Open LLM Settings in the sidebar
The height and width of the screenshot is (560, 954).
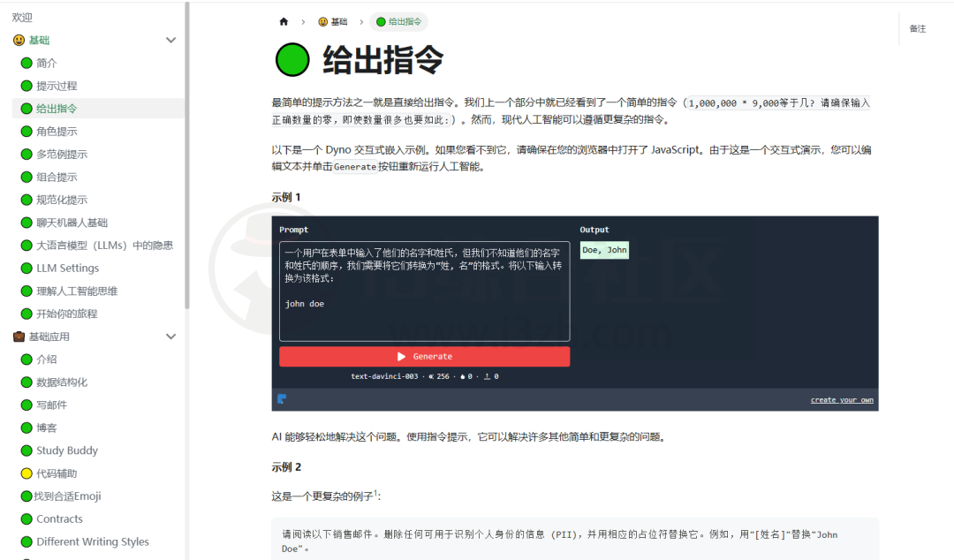click(67, 268)
